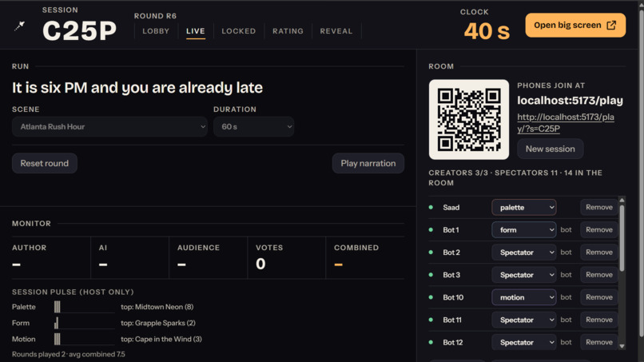Click the VOTES count 0
The image size is (644, 362).
[x=260, y=264]
